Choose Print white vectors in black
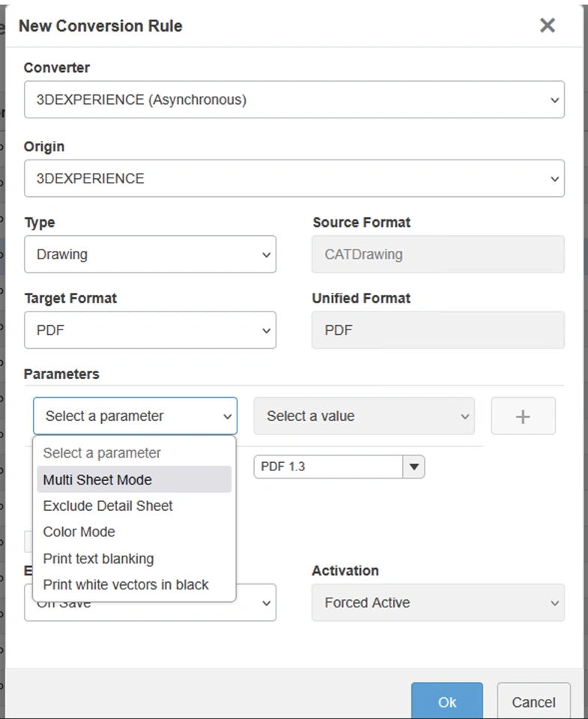Image resolution: width=588 pixels, height=719 pixels. click(x=126, y=585)
